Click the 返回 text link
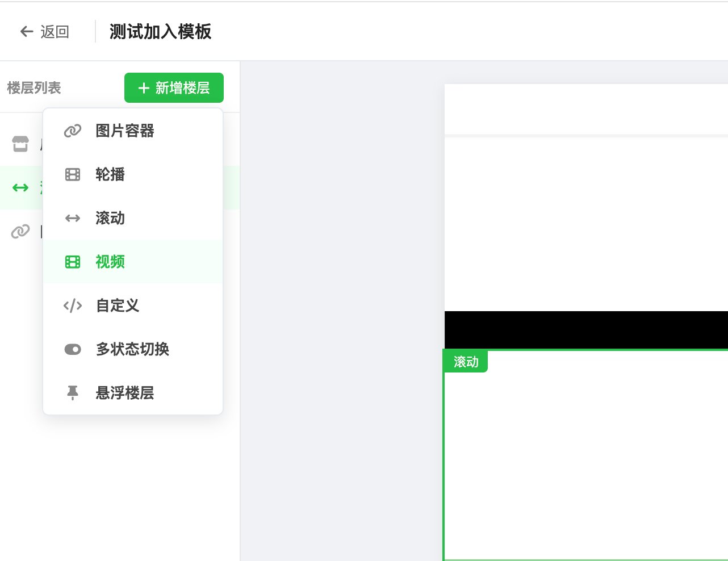This screenshot has height=561, width=728. [x=55, y=31]
